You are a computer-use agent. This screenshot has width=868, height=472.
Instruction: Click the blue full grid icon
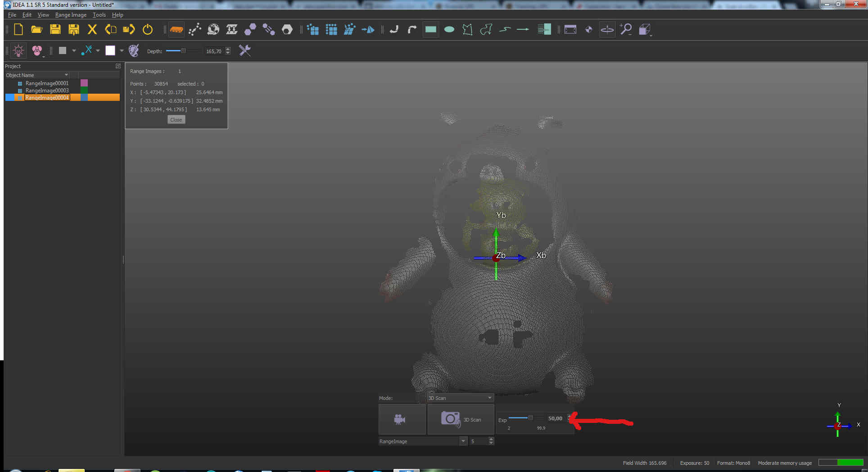coord(331,30)
